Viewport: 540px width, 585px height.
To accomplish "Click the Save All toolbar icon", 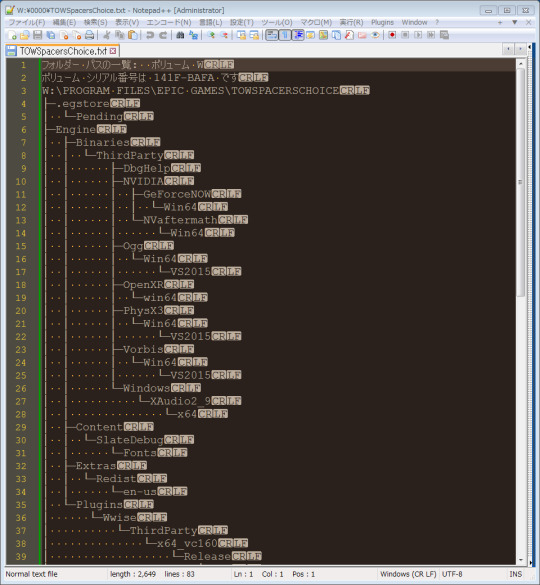I will pos(51,35).
